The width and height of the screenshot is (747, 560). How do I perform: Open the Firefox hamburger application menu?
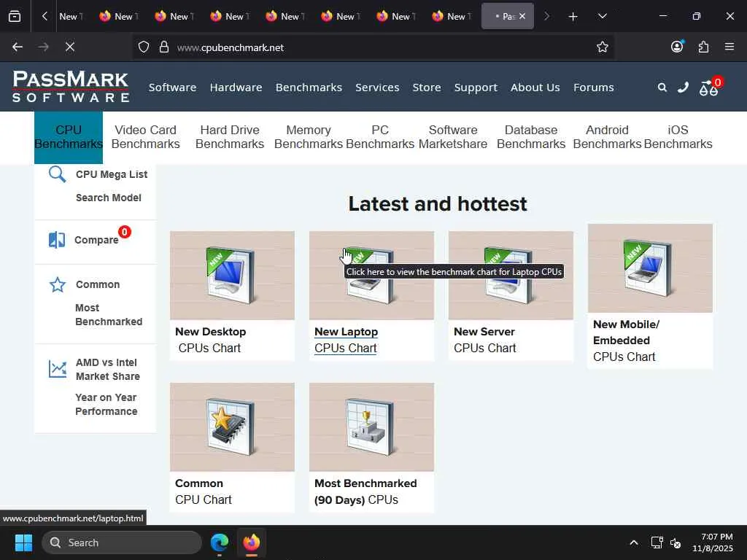pos(729,47)
